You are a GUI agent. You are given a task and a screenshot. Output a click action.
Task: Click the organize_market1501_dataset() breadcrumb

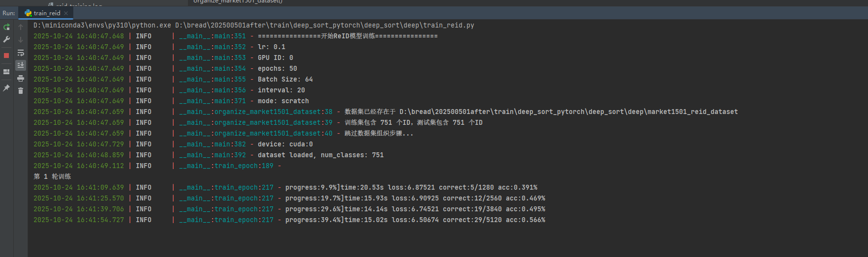(x=238, y=1)
